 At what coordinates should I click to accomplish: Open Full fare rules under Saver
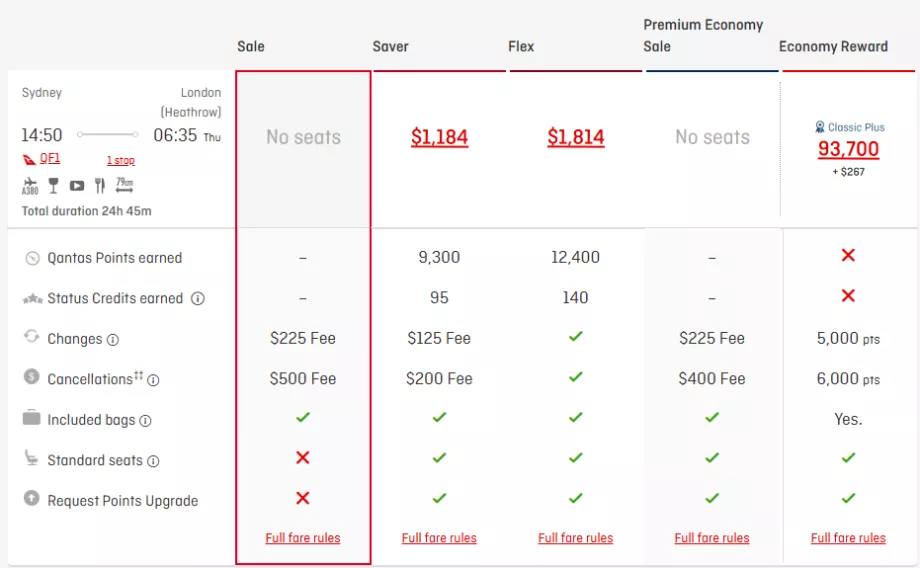click(439, 538)
